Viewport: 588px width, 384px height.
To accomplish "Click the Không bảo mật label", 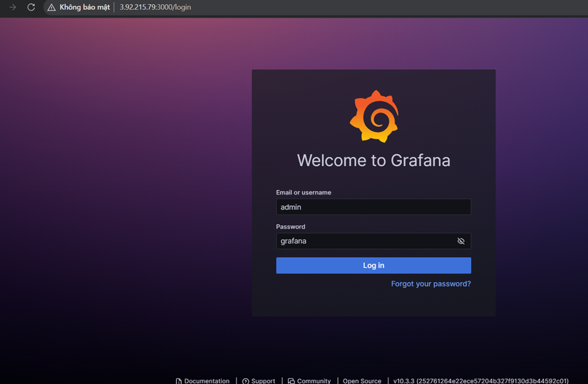I will [x=85, y=7].
